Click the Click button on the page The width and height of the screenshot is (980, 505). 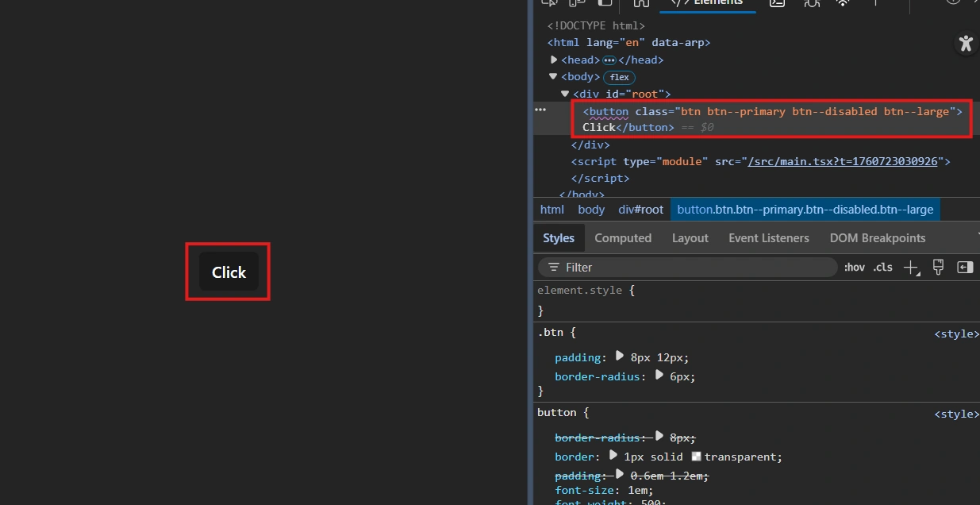pos(229,272)
